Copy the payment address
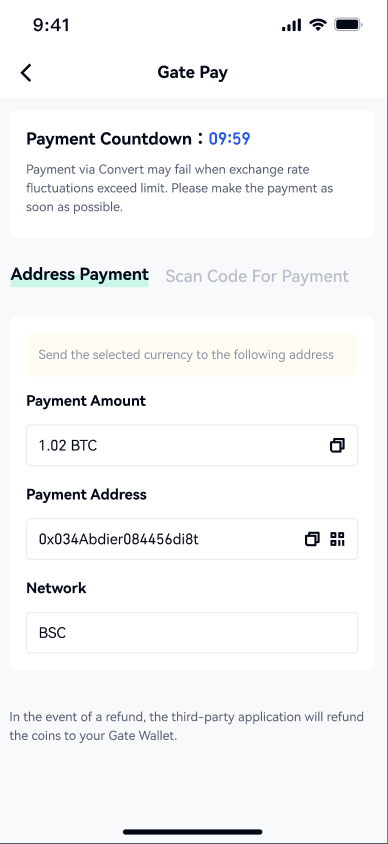 (x=312, y=539)
